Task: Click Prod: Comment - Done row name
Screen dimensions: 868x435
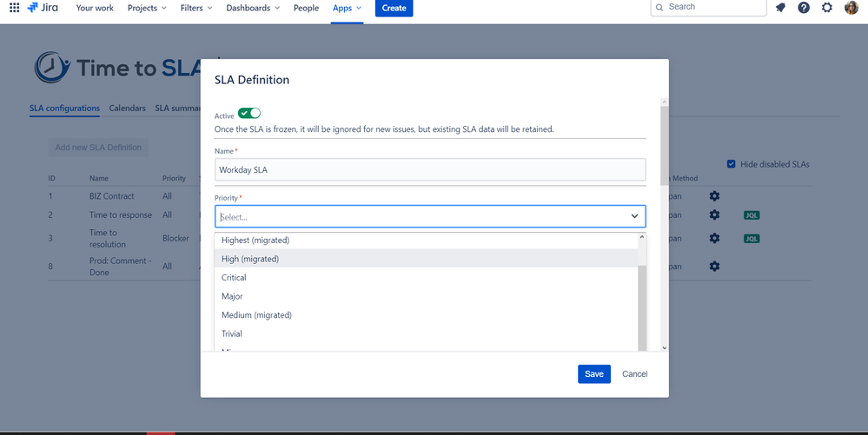Action: point(120,267)
